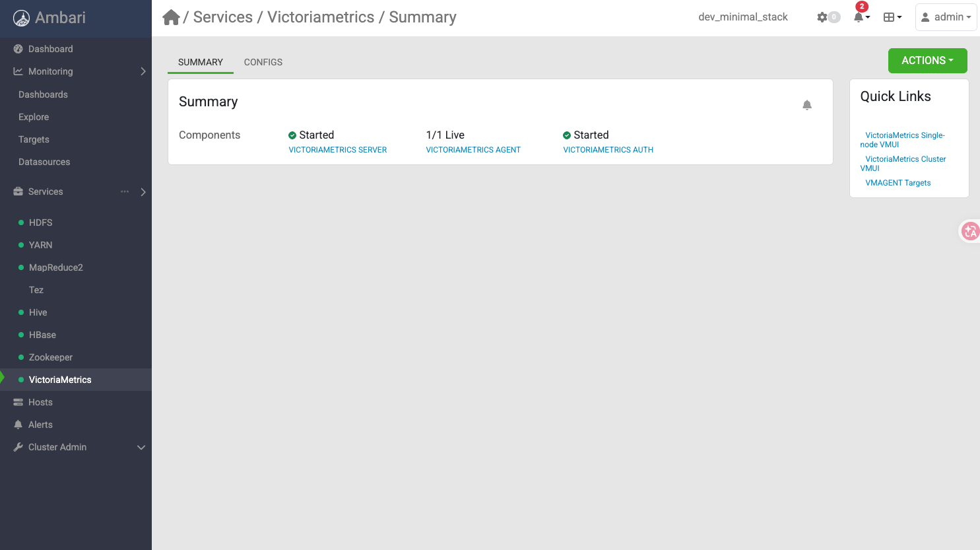
Task: Switch to the SUMMARY tab
Action: pyautogui.click(x=201, y=62)
